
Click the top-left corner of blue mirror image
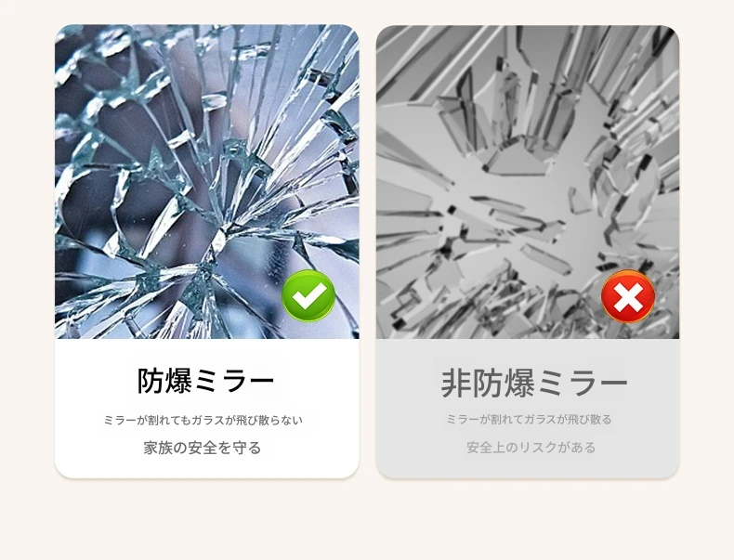click(66, 35)
